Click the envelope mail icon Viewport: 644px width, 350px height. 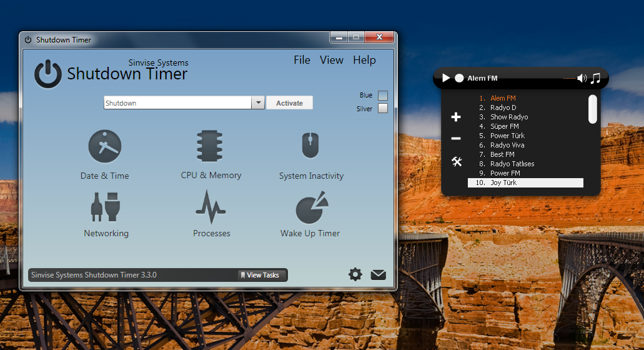pos(379,274)
